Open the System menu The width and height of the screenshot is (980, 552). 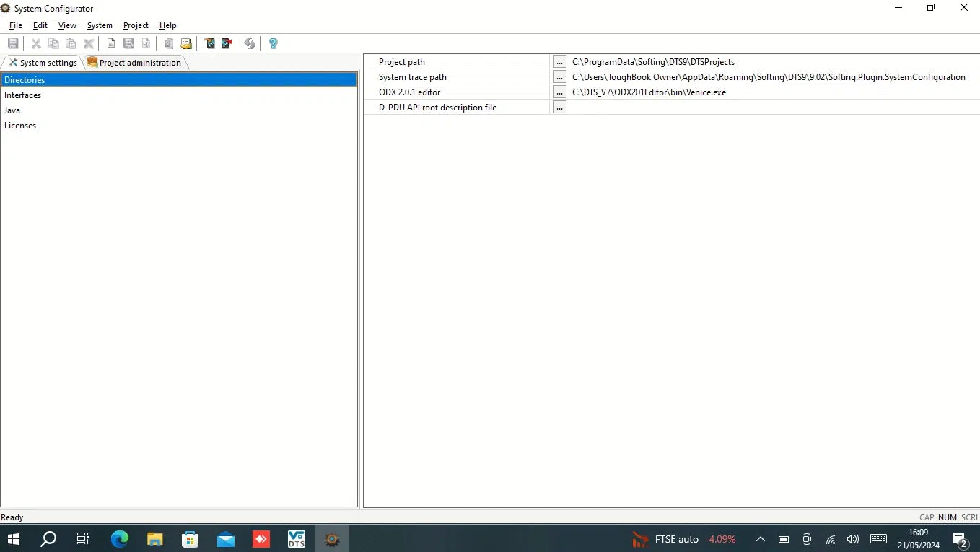100,25
